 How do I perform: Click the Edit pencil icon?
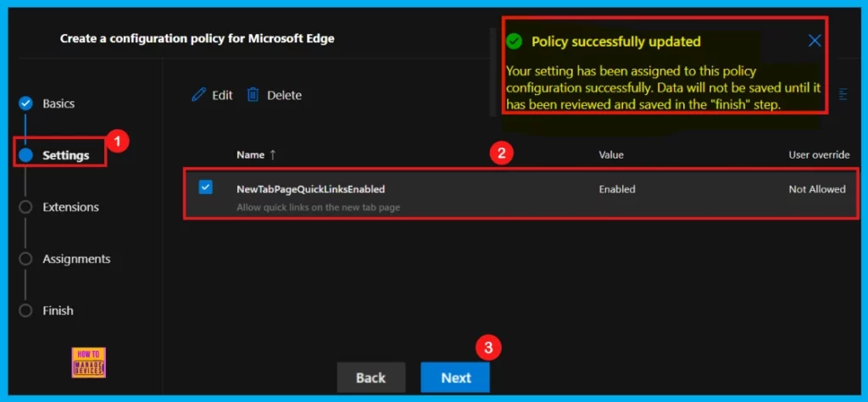click(x=198, y=95)
